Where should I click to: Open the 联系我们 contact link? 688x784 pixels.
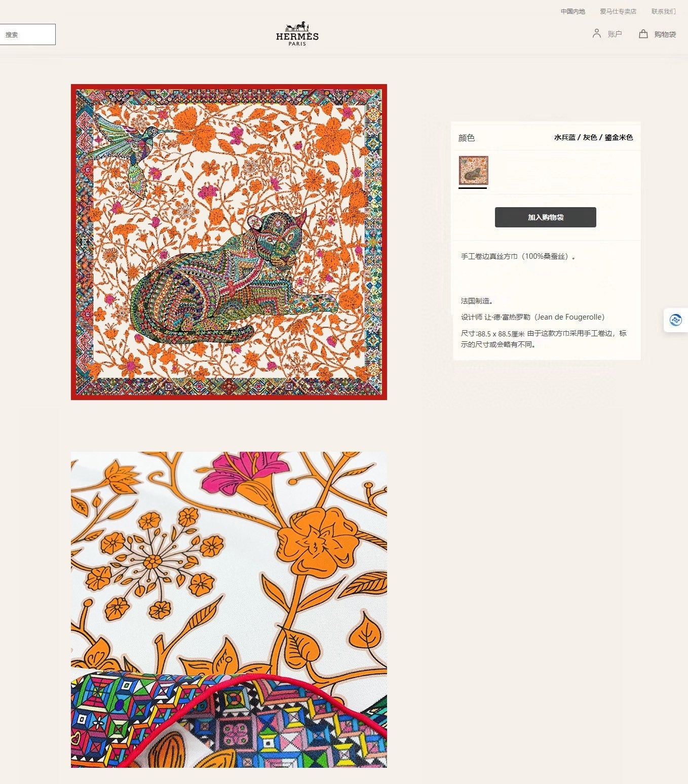click(x=663, y=11)
